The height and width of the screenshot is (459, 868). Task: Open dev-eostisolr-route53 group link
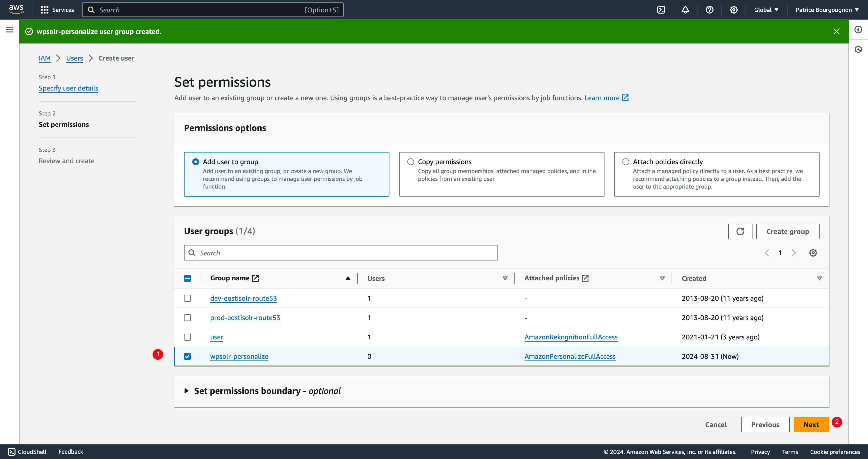(x=243, y=298)
